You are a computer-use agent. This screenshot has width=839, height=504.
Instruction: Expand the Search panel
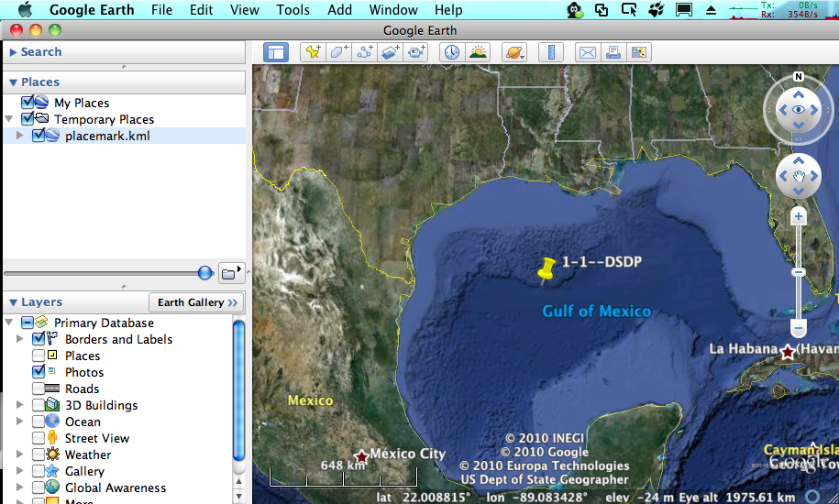(x=14, y=52)
